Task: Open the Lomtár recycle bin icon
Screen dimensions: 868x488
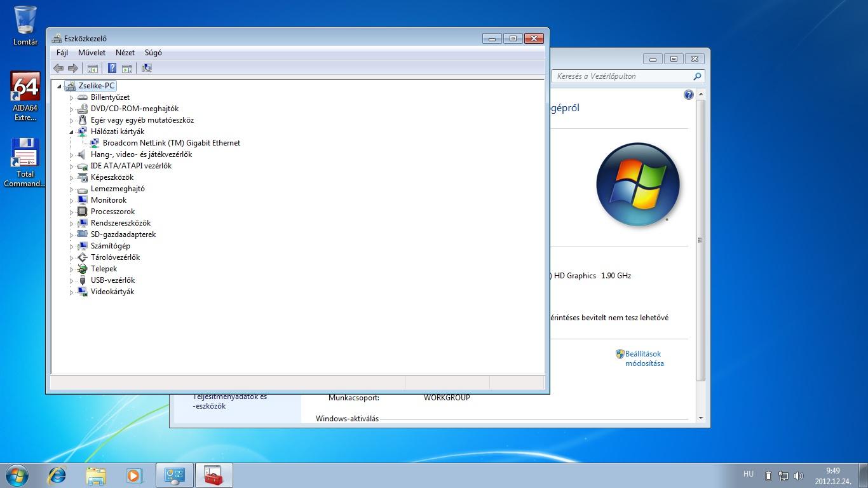Action: click(x=25, y=25)
